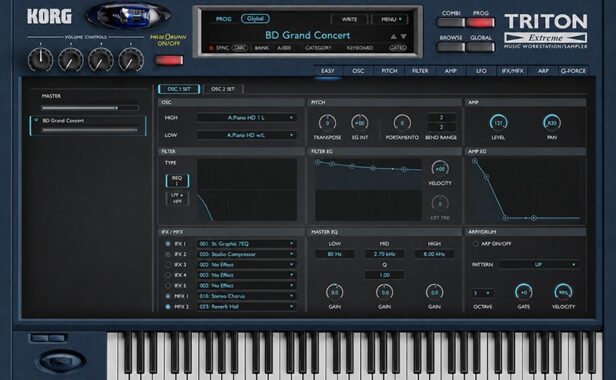Select the REQ 1 filter type
Screen dimensions: 616x380
click(x=177, y=181)
